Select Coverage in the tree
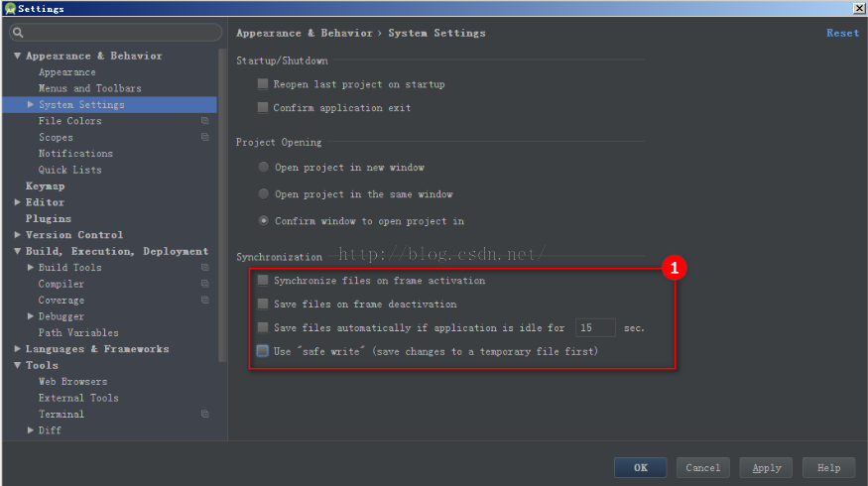868x486 pixels. click(x=61, y=300)
